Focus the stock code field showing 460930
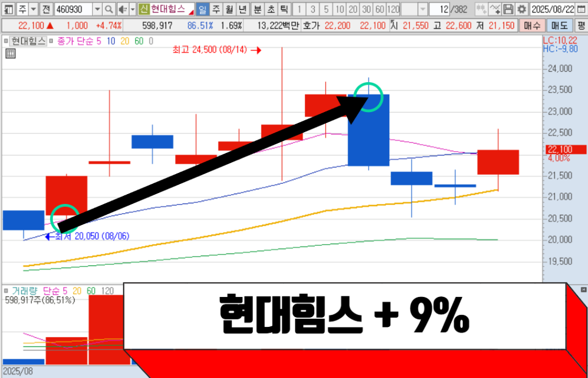Screen dimensions: 588x378 [73, 9]
